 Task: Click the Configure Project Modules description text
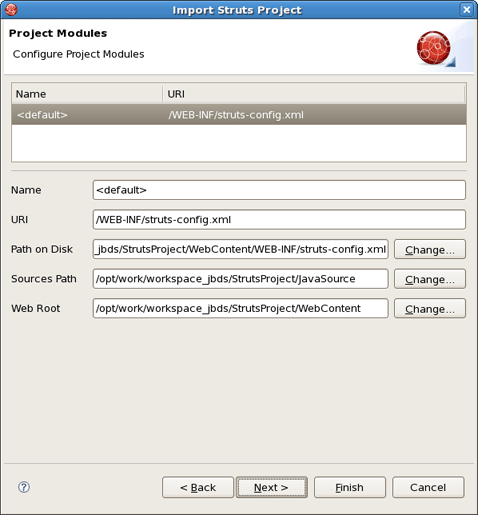coord(78,54)
